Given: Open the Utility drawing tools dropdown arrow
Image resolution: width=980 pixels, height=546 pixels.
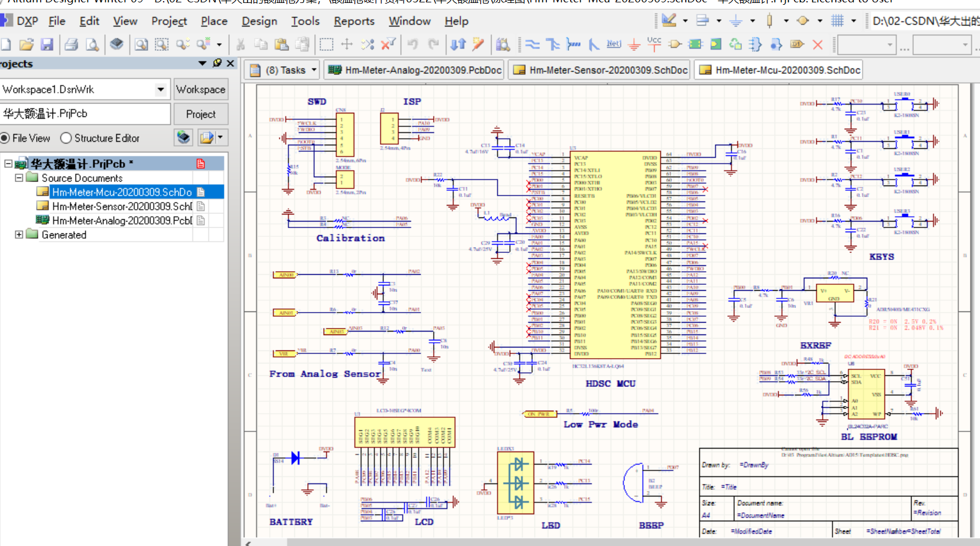Looking at the screenshot, I should click(x=685, y=21).
